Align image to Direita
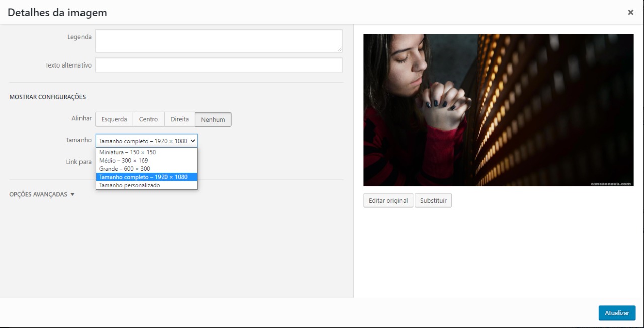644x328 pixels. coord(180,119)
